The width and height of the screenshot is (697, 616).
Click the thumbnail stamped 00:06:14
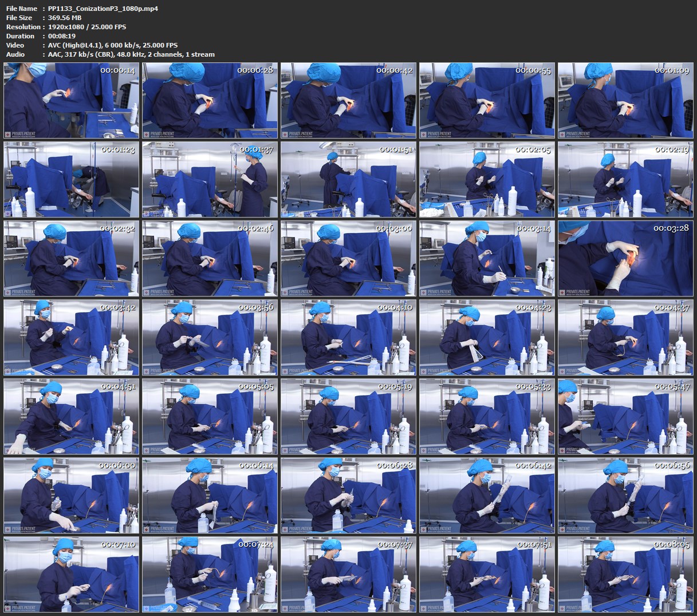(x=210, y=496)
